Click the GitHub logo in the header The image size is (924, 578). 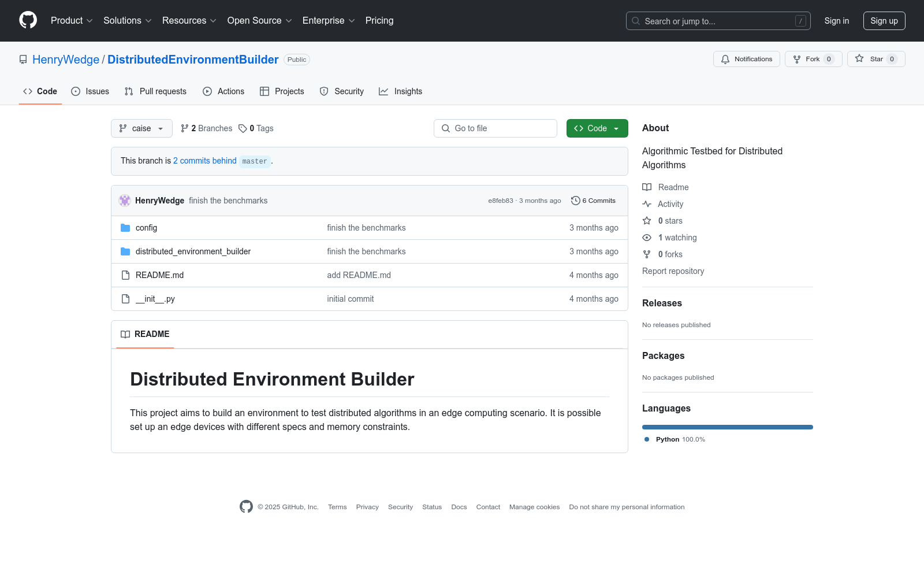pyautogui.click(x=28, y=20)
